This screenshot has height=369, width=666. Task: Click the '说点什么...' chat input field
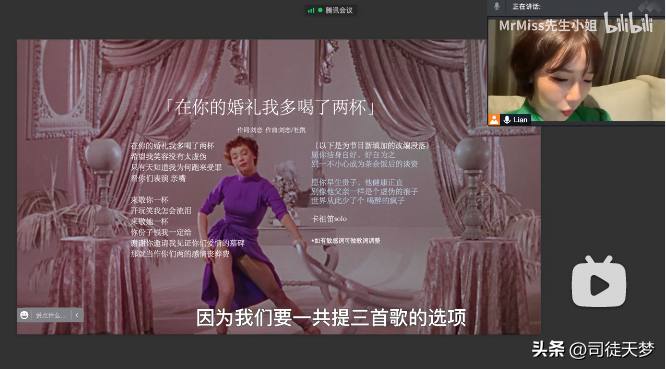click(x=50, y=315)
